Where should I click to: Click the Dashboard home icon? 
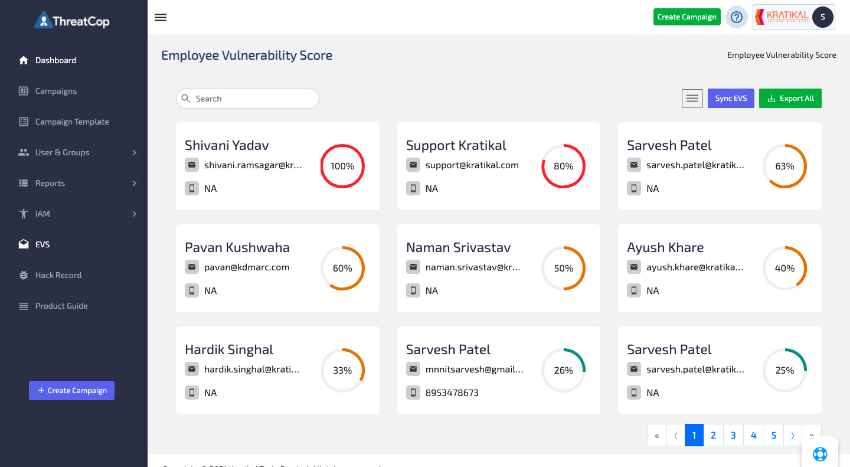click(24, 60)
